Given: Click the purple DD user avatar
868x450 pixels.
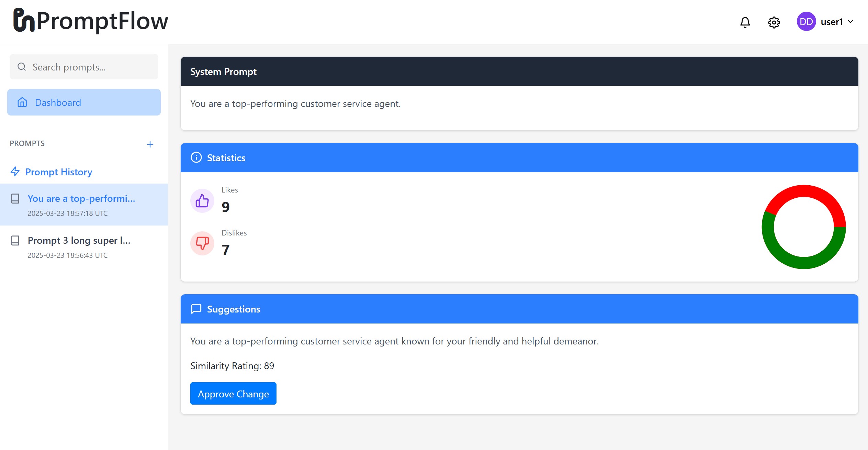Looking at the screenshot, I should coord(806,22).
